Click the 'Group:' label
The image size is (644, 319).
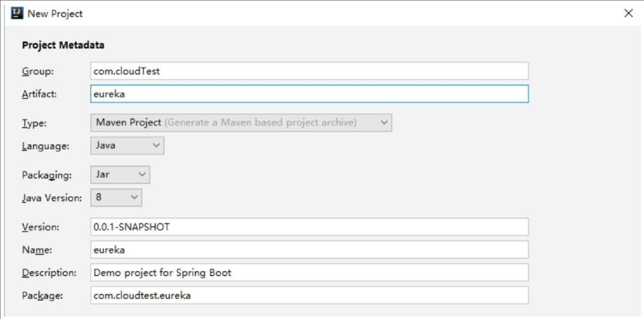coord(38,71)
